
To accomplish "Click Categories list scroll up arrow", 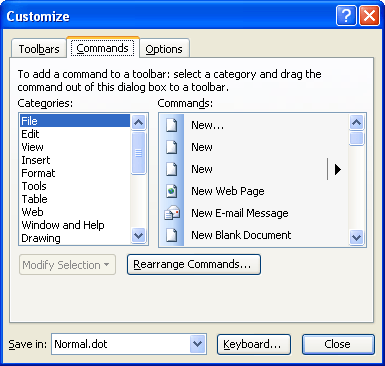I will tap(138, 123).
